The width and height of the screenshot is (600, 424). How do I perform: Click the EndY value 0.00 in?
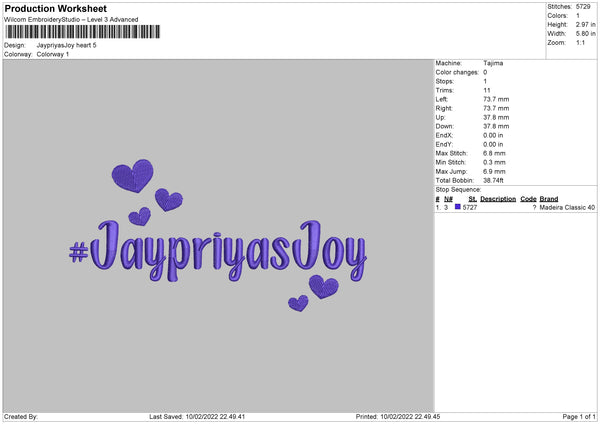[x=493, y=144]
